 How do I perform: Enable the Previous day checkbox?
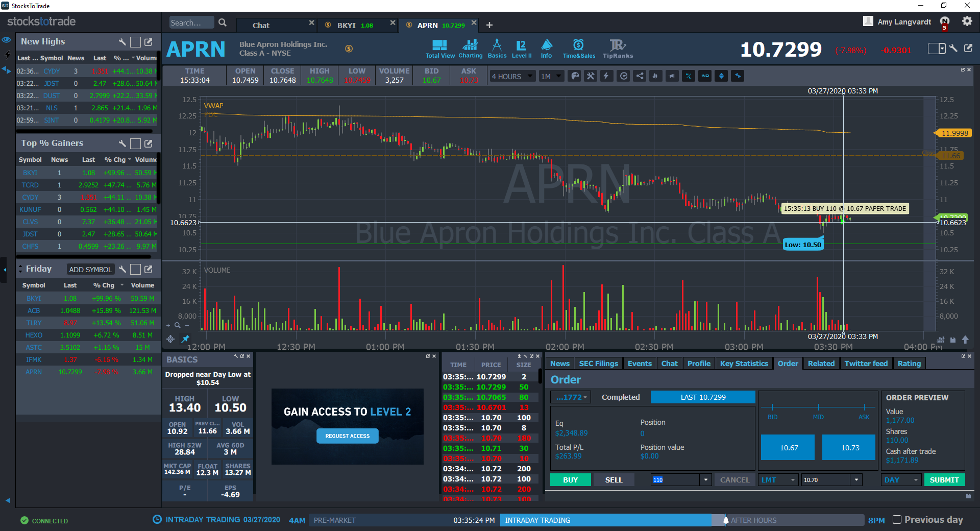click(x=897, y=520)
